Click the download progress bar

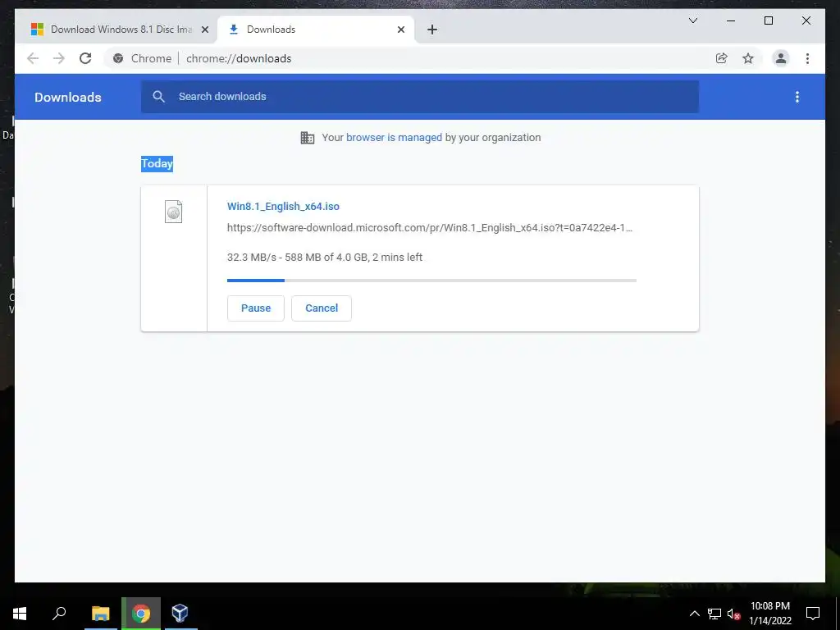431,281
